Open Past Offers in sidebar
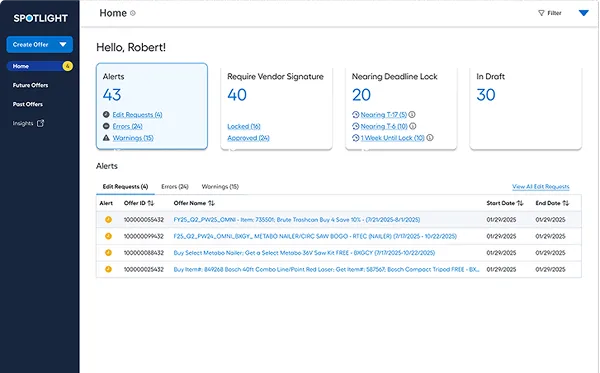The width and height of the screenshot is (600, 373). [28, 104]
